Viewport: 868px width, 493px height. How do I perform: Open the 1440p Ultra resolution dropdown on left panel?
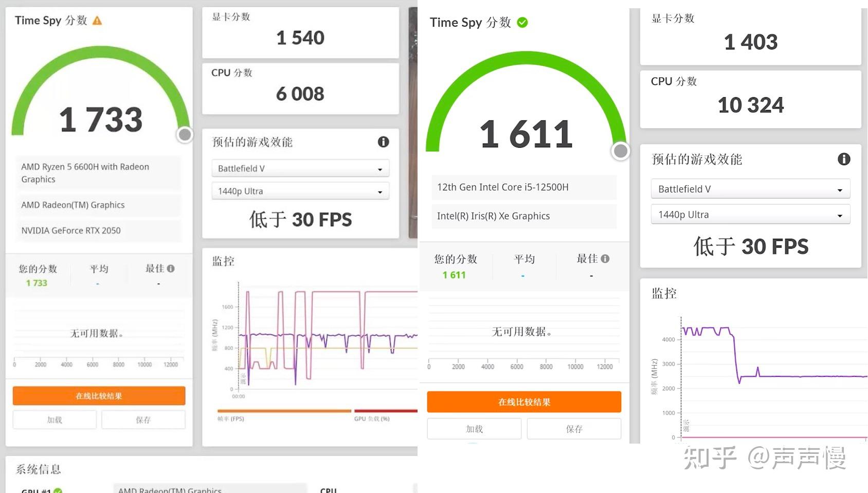coord(300,191)
